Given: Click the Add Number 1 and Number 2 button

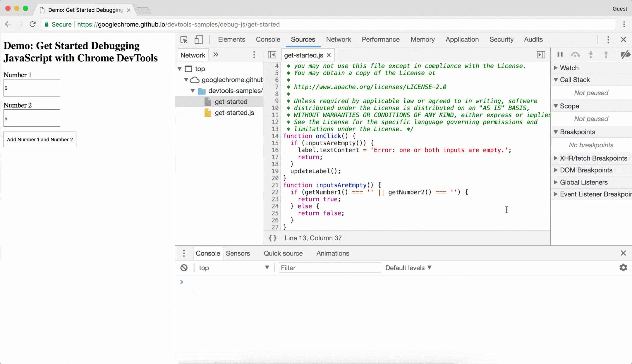Looking at the screenshot, I should [x=40, y=139].
